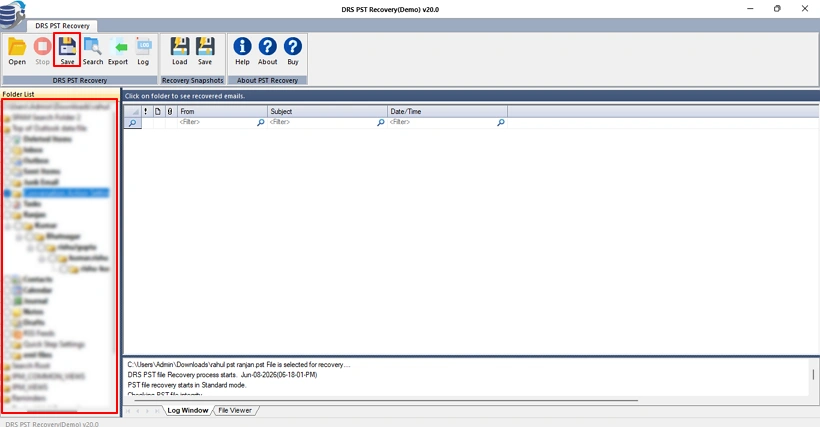This screenshot has height=427, width=820.
Task: Click the log window vertical scrollbar
Action: (x=813, y=376)
